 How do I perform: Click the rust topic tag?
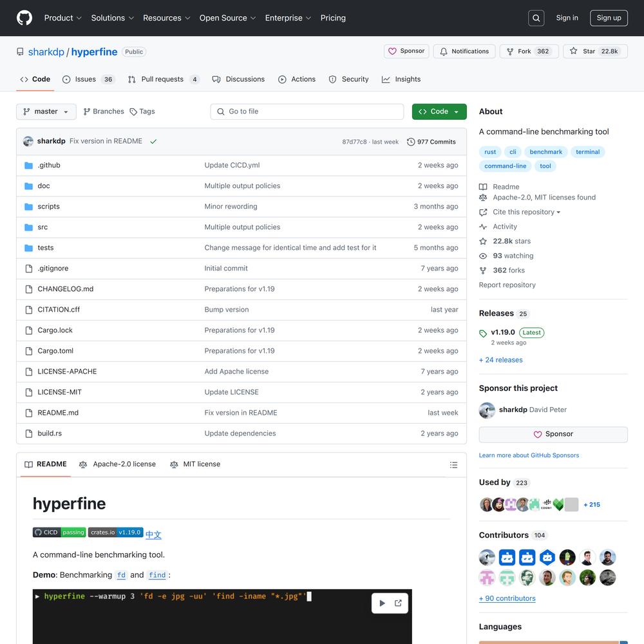coord(490,152)
